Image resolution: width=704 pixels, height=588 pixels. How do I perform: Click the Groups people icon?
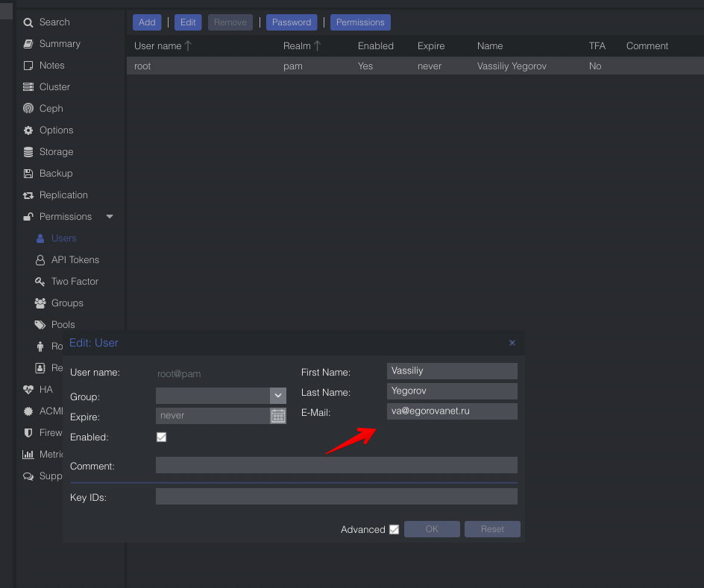[40, 303]
